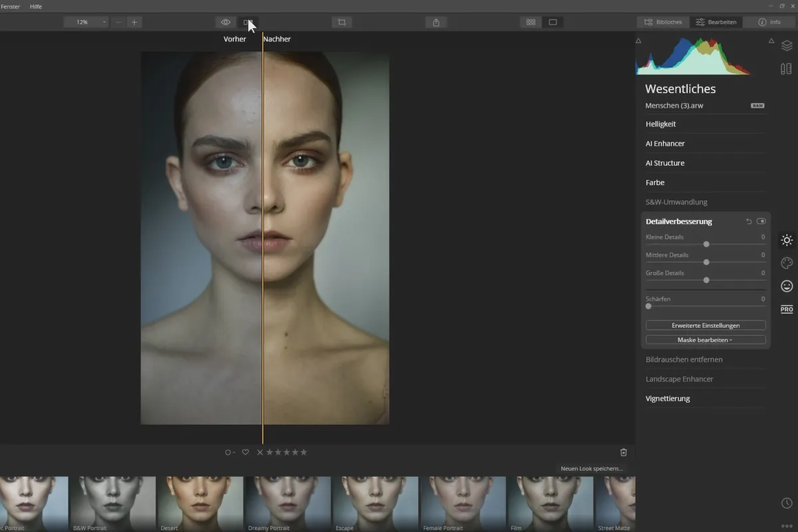Switch to the Bearbeiten tab

716,22
